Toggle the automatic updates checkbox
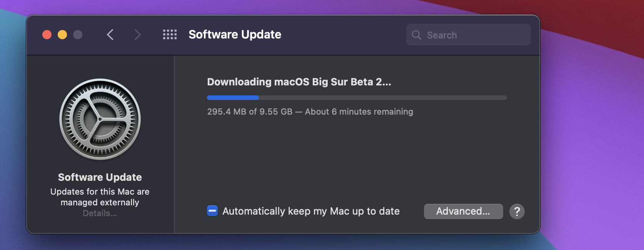Screen dimensions: 644x250 tap(212, 211)
